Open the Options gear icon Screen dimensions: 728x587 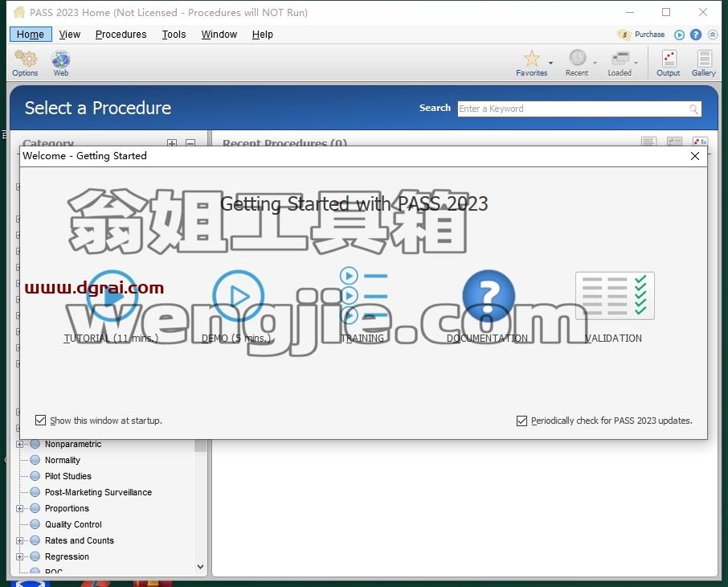pos(26,59)
